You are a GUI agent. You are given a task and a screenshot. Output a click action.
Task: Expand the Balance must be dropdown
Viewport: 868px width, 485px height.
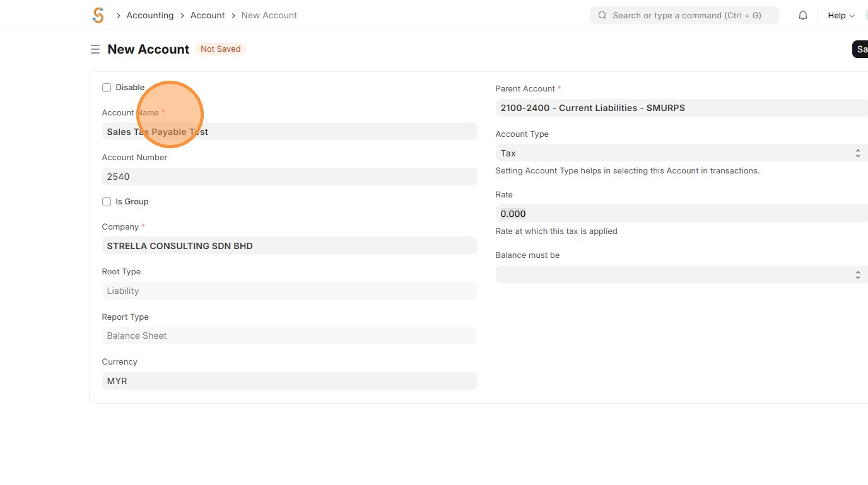pos(681,274)
